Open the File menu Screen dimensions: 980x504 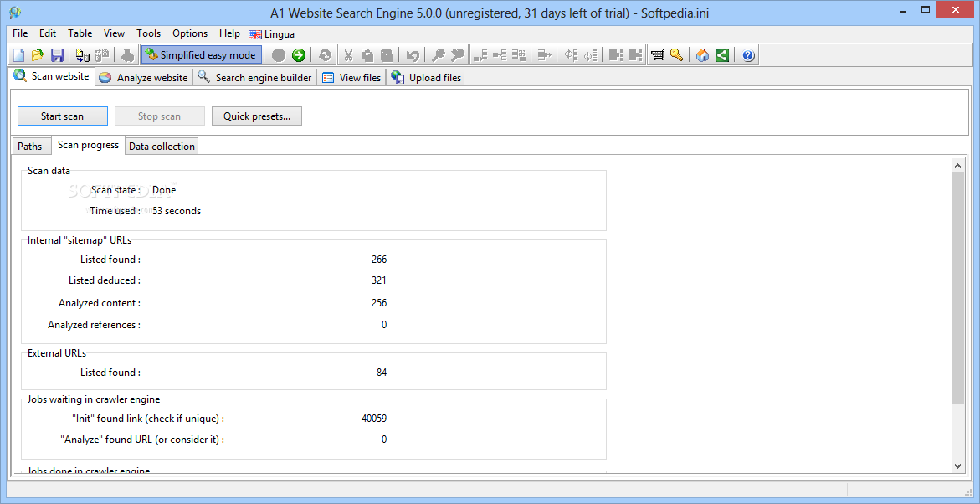pyautogui.click(x=20, y=33)
